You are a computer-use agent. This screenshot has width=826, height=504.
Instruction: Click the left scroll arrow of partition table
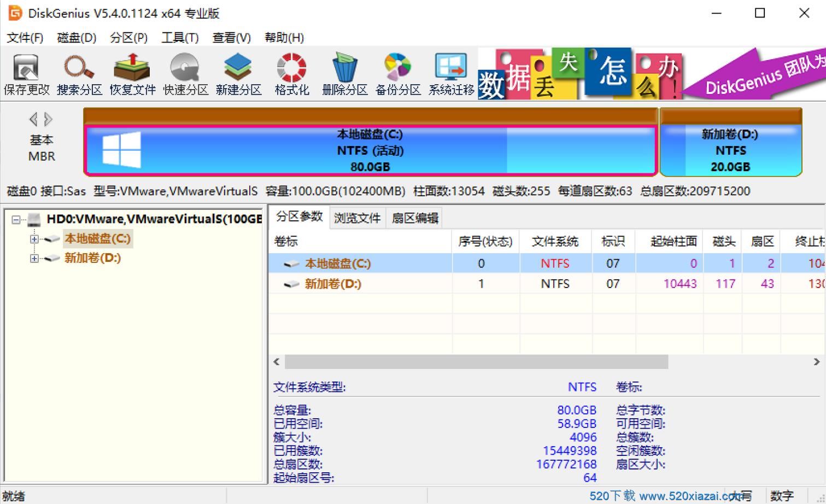pos(277,362)
